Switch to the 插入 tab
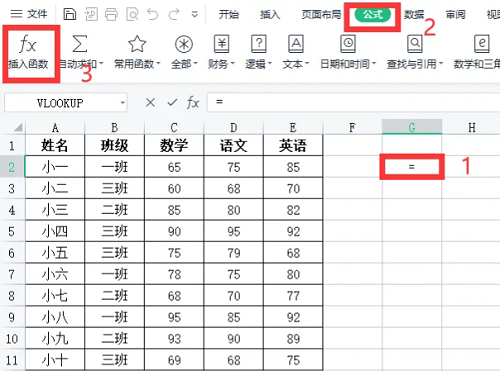Screen dimensions: 500x371 tap(270, 14)
